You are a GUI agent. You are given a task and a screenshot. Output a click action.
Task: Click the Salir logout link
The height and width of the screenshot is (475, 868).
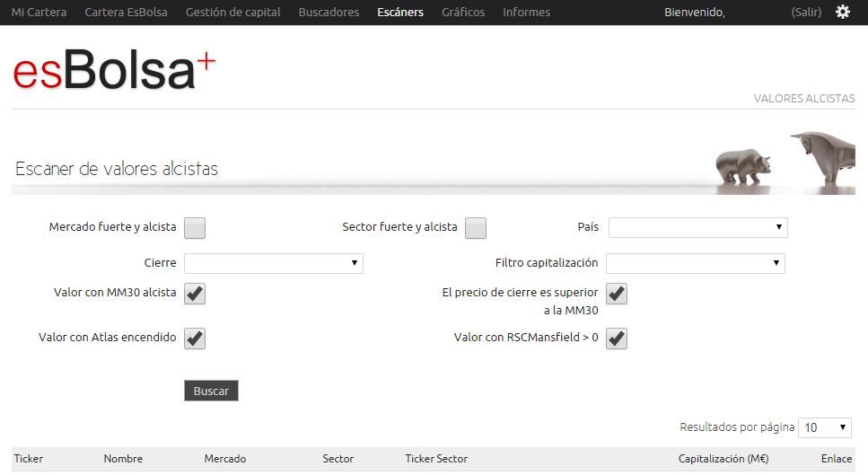point(806,13)
